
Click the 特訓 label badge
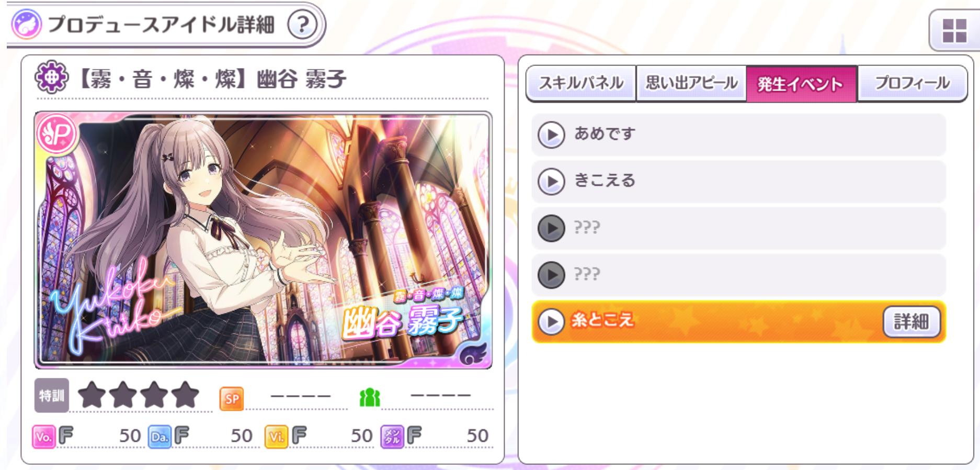(52, 396)
